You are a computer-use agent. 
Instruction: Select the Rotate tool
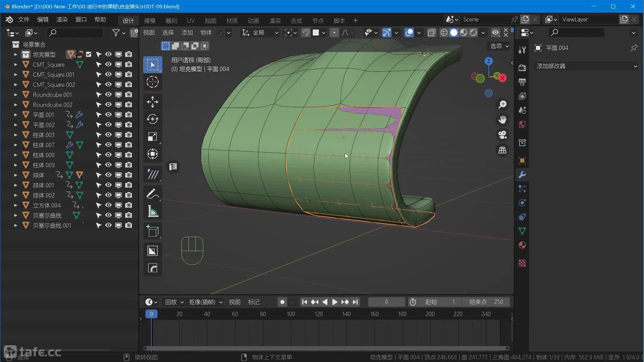(153, 119)
